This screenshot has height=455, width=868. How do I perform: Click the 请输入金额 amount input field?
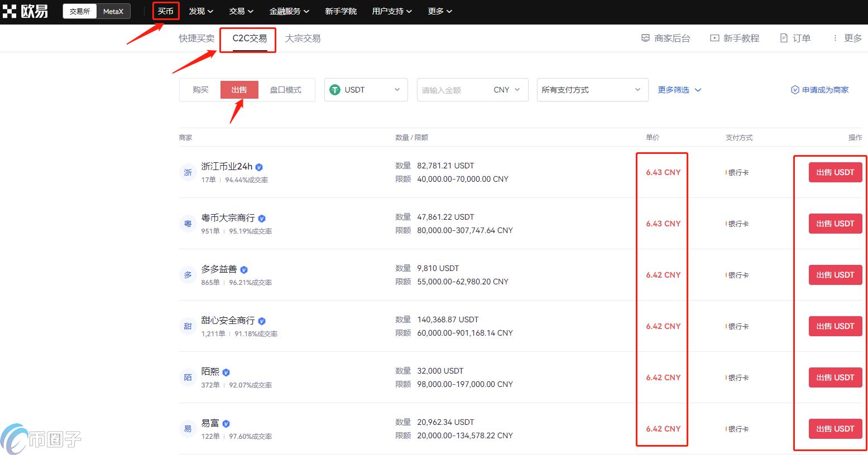452,90
